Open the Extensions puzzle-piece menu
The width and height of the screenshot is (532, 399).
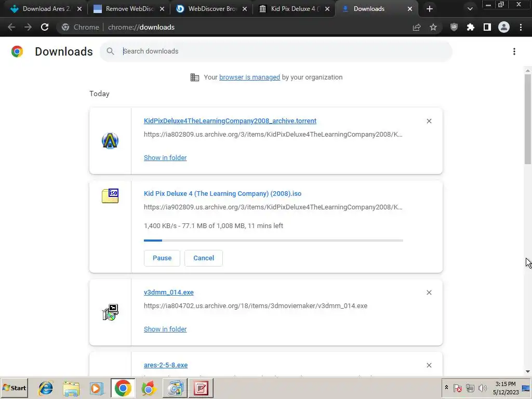pyautogui.click(x=471, y=27)
